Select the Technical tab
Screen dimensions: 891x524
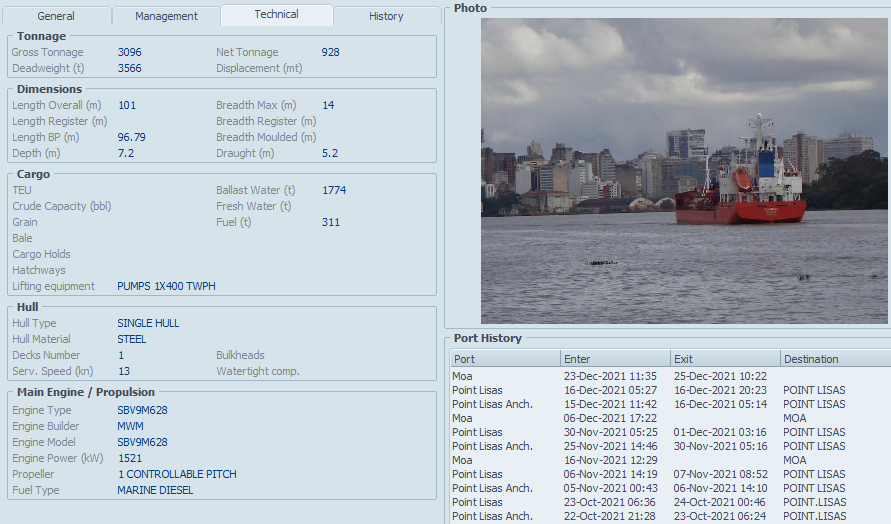click(x=276, y=15)
